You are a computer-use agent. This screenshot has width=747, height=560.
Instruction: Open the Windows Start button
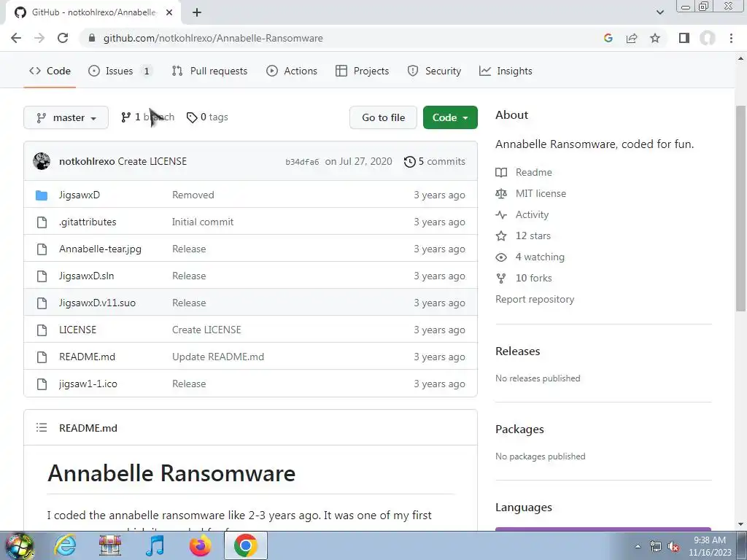(20, 545)
